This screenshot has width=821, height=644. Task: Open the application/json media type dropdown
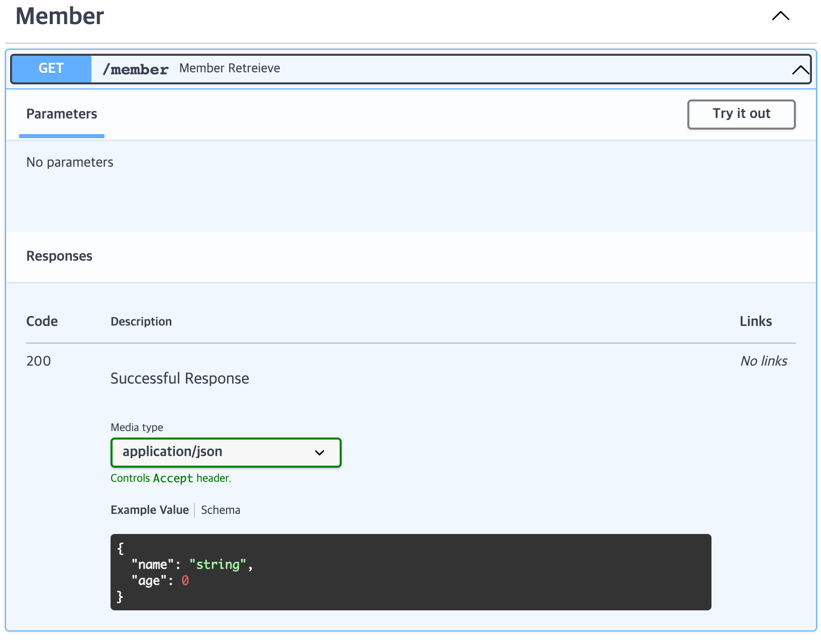coord(226,452)
